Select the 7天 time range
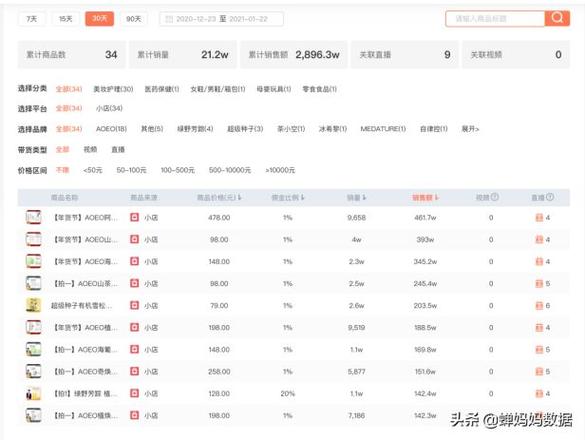 [32, 19]
